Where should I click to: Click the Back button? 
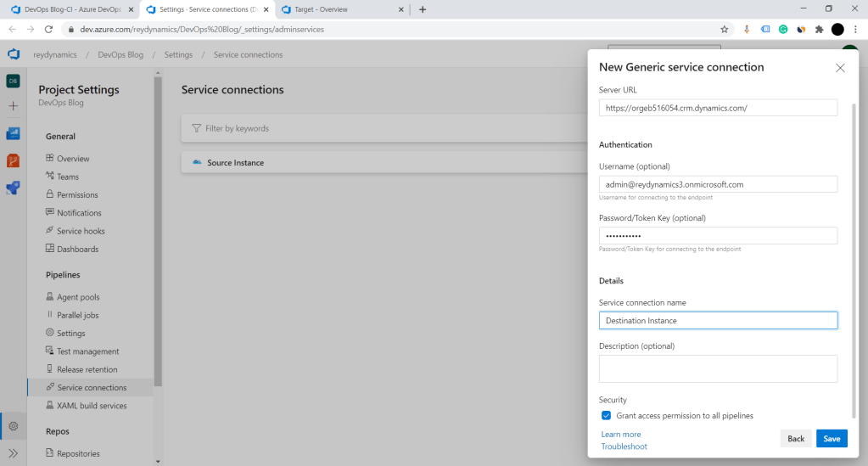click(x=796, y=439)
